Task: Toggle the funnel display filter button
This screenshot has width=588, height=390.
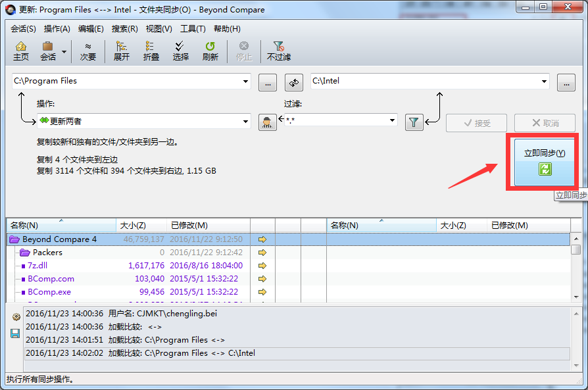Action: (x=414, y=122)
